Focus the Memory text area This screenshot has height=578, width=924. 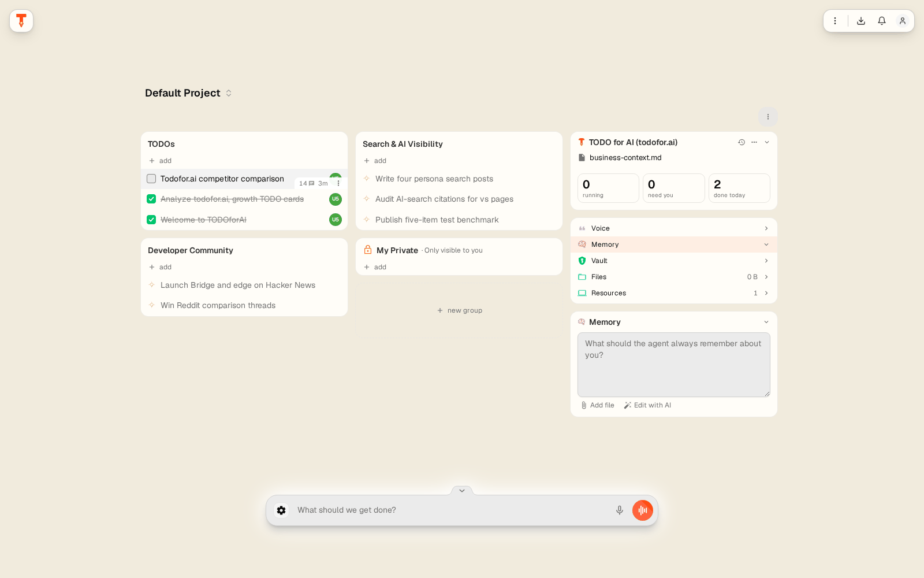tap(674, 365)
